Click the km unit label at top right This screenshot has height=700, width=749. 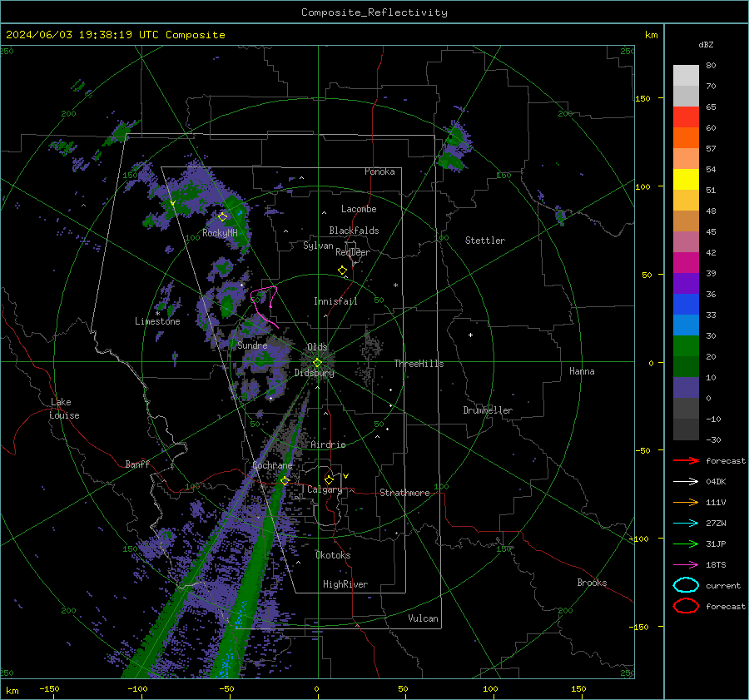tap(651, 35)
